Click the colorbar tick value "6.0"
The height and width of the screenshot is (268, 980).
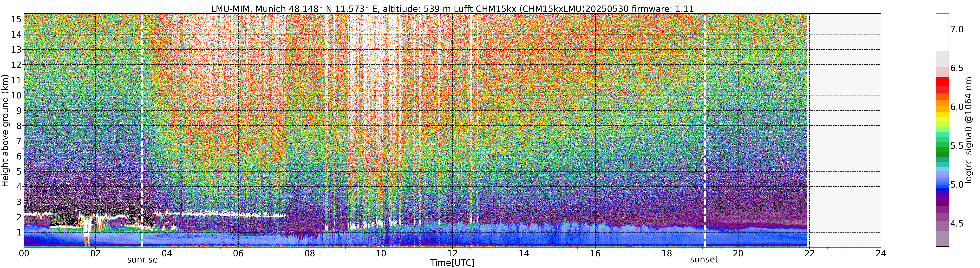tap(957, 107)
